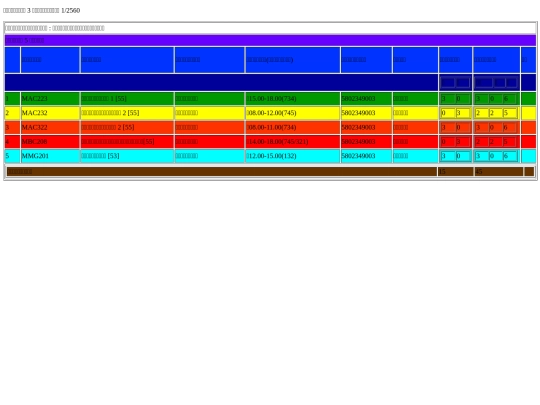Select the MAC232 course code cell
Viewport: 540px width, 405px height.
point(50,113)
